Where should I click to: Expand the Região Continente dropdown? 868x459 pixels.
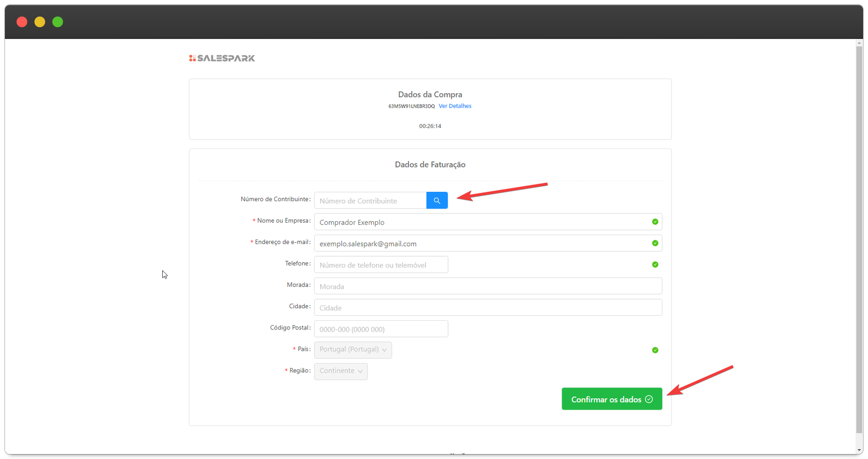[x=341, y=371]
